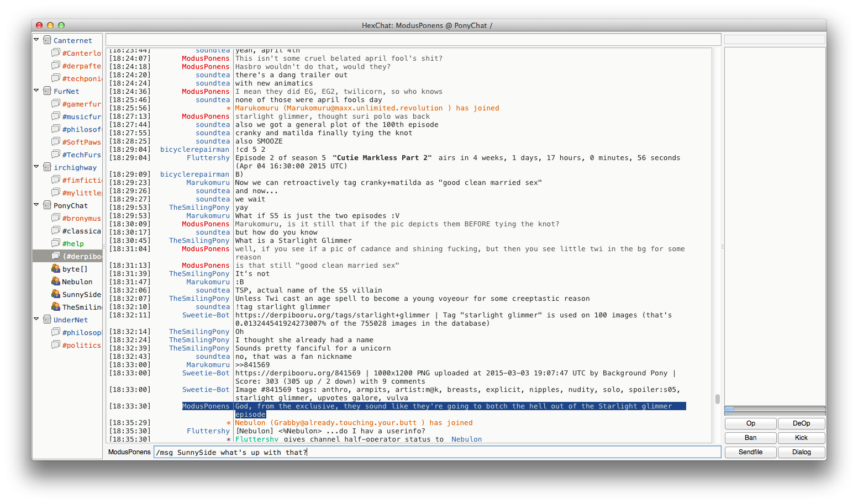Open the #bronymus channel icon
The height and width of the screenshot is (504, 858).
[56, 217]
